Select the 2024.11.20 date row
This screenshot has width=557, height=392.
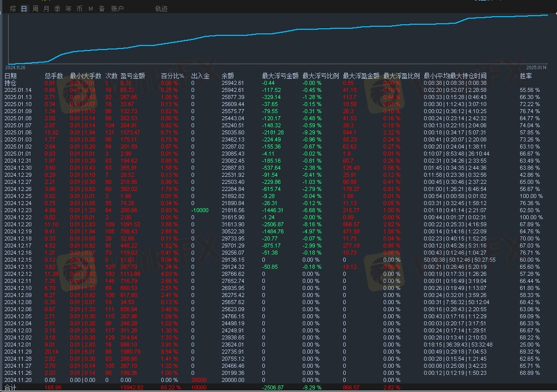pos(18,380)
